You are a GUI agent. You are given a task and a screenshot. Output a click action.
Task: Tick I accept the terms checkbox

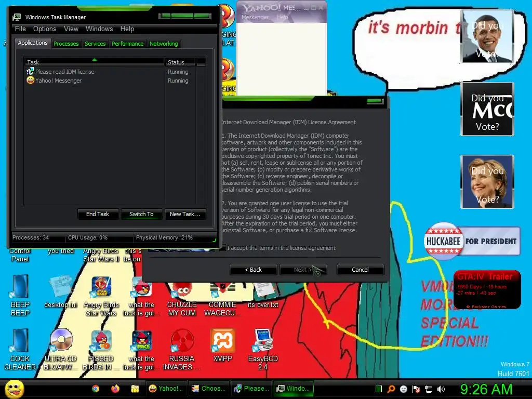point(222,248)
